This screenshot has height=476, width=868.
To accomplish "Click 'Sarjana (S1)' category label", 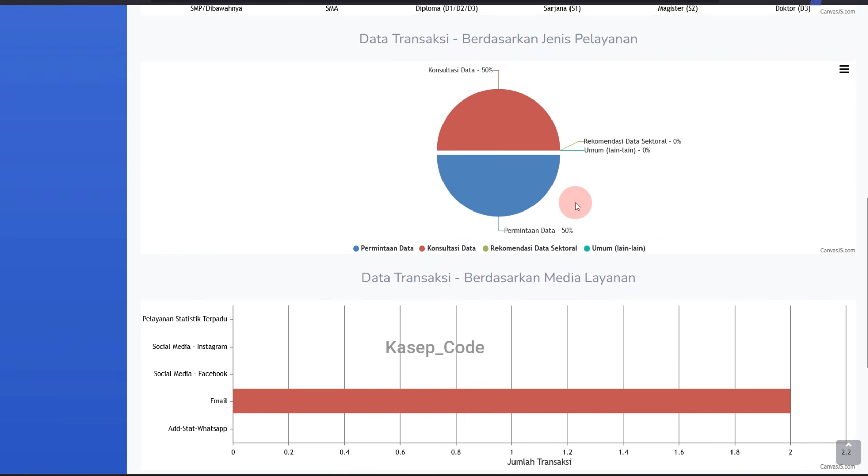I will tap(562, 8).
